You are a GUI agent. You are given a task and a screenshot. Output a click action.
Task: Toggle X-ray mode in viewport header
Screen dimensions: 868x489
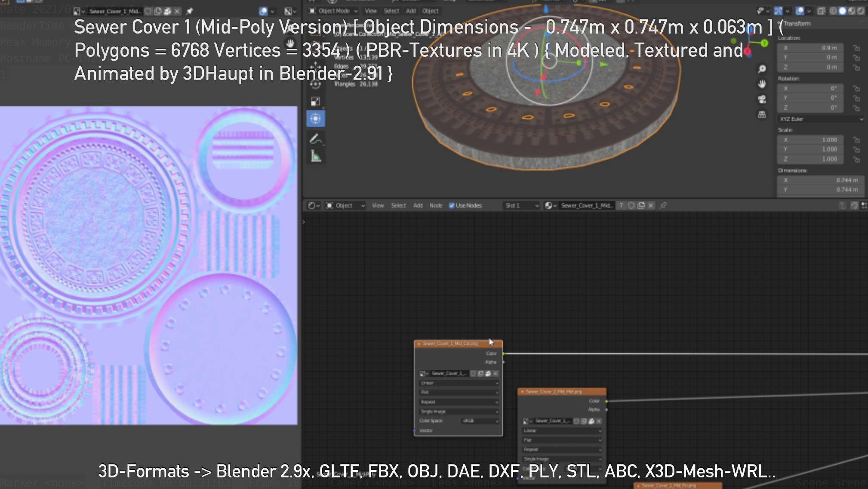821,11
